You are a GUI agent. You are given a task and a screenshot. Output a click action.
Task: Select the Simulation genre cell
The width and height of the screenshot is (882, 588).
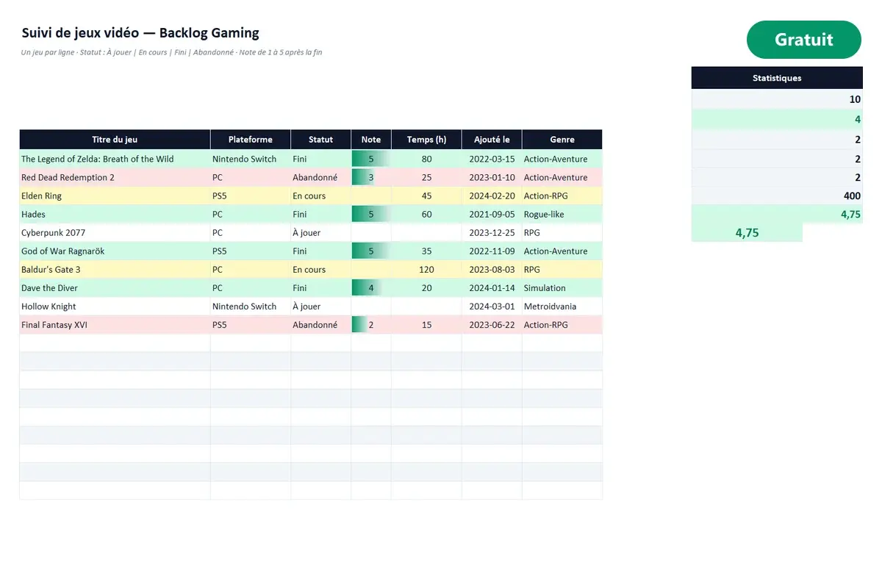[x=562, y=288]
